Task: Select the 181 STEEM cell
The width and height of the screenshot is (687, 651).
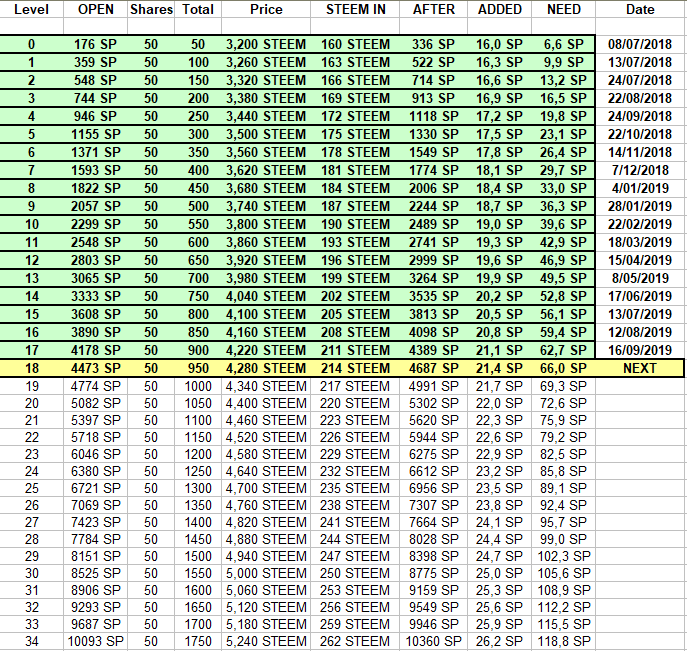Action: [x=355, y=170]
